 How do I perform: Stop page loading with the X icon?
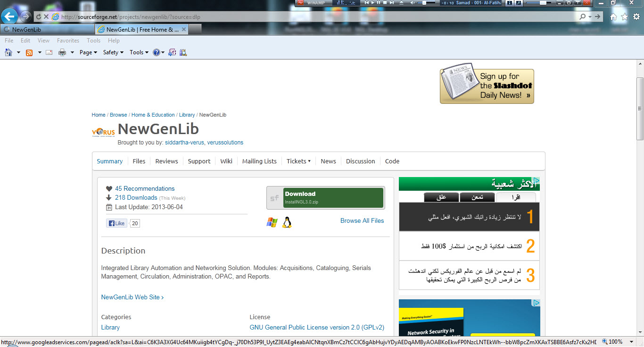tap(46, 17)
